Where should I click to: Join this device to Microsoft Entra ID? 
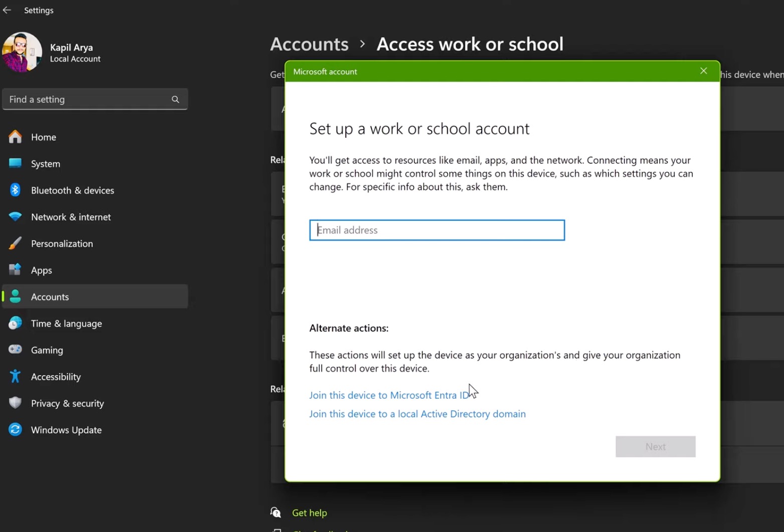387,395
